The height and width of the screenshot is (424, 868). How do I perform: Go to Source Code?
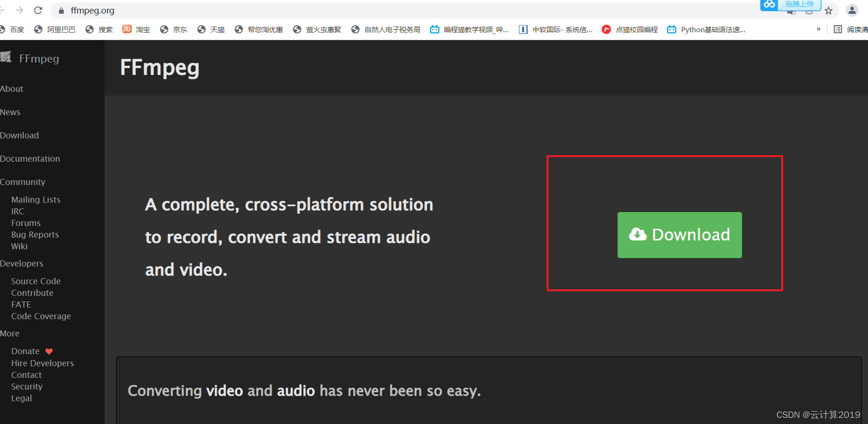[x=36, y=281]
